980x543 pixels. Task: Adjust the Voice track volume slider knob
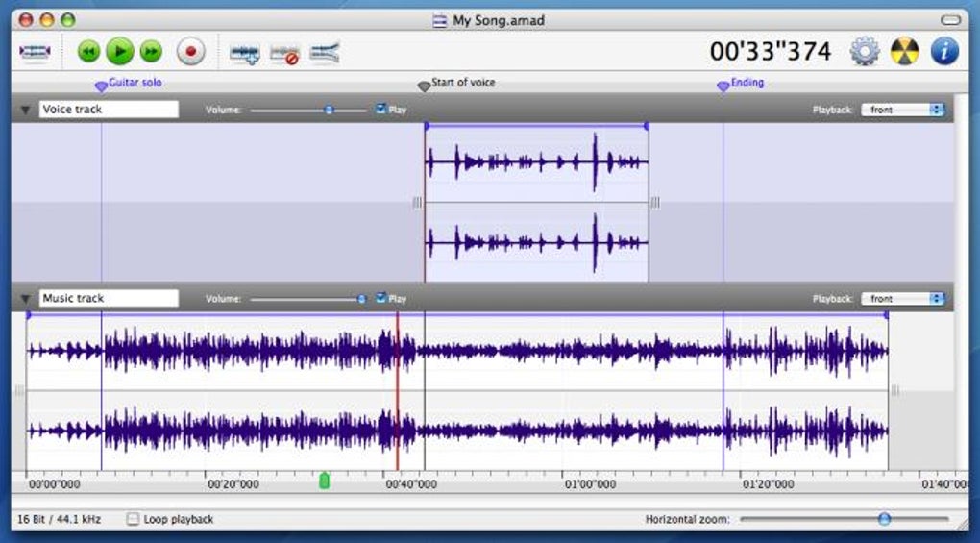point(329,110)
